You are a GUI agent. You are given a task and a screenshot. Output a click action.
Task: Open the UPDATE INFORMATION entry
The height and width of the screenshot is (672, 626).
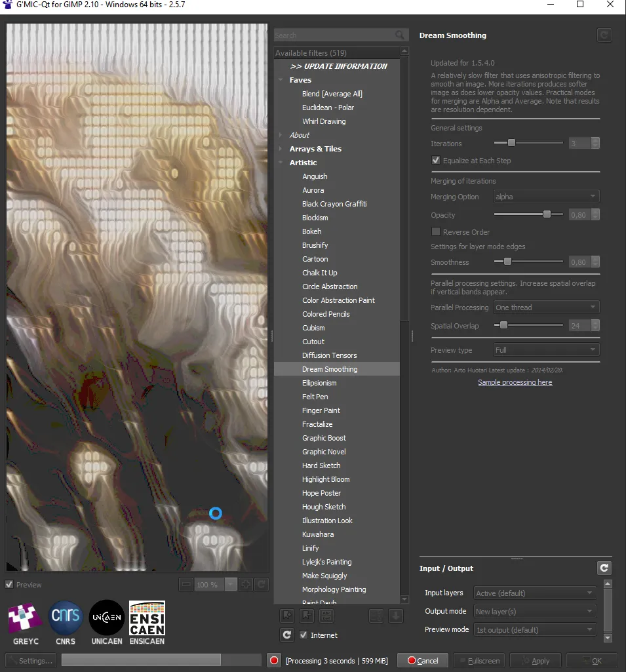[x=338, y=66]
